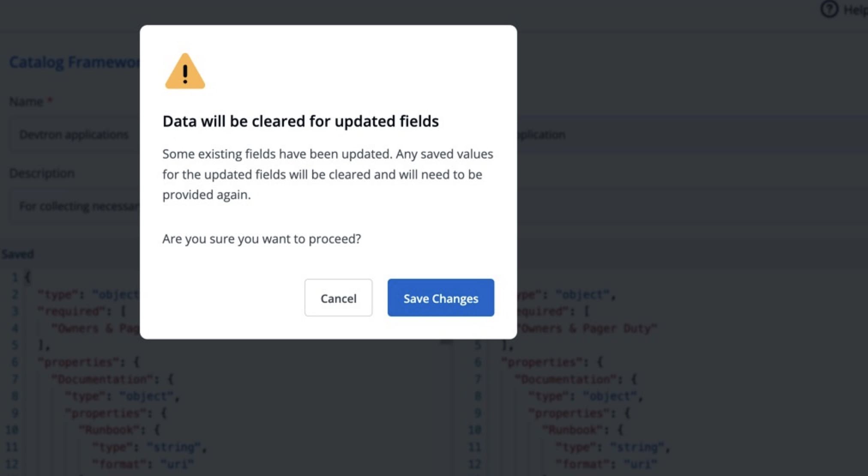This screenshot has height=476, width=868.
Task: Click the orange warning triangle icon
Action: 185,72
